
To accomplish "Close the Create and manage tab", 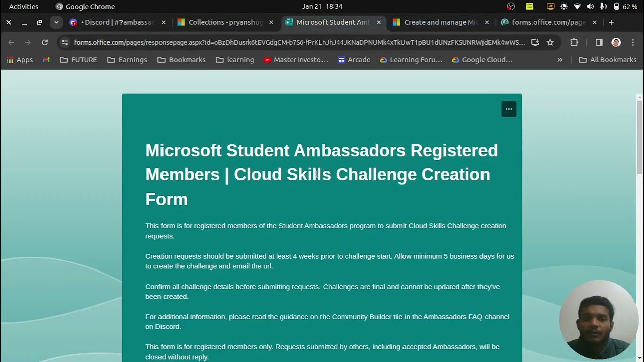I will click(x=487, y=22).
